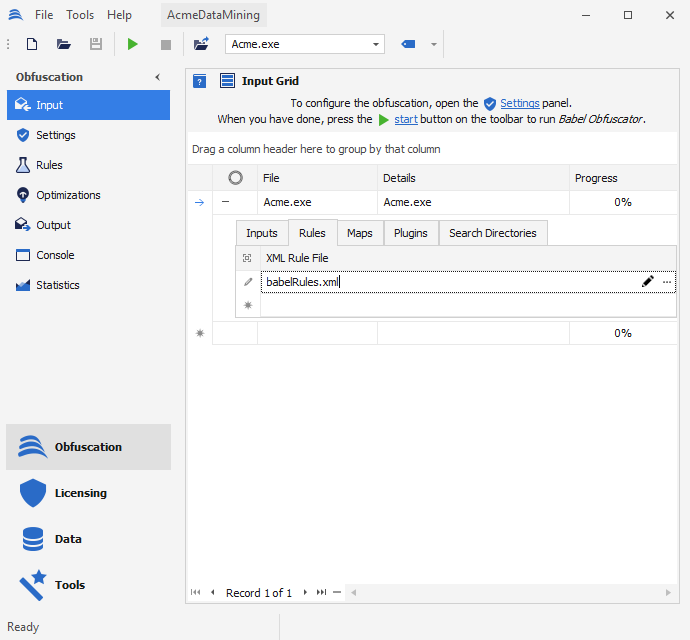Open the Licensing module
Viewport: 690px width, 640px height.
click(x=80, y=493)
